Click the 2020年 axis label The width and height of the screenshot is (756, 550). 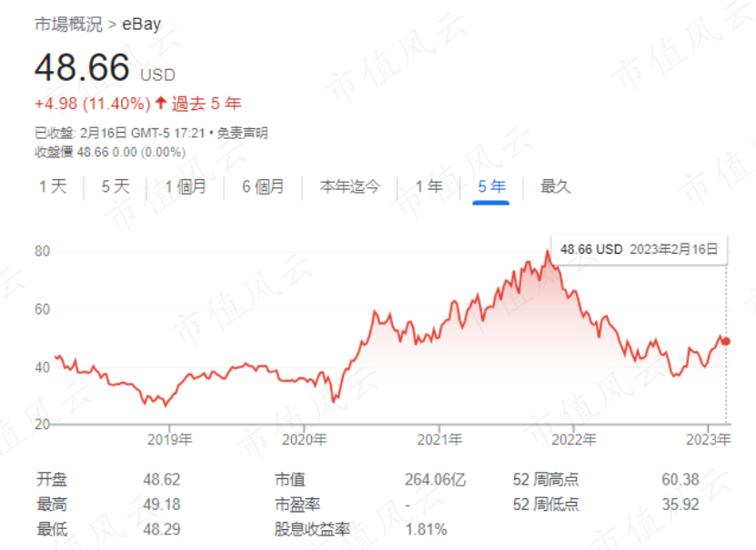click(304, 439)
